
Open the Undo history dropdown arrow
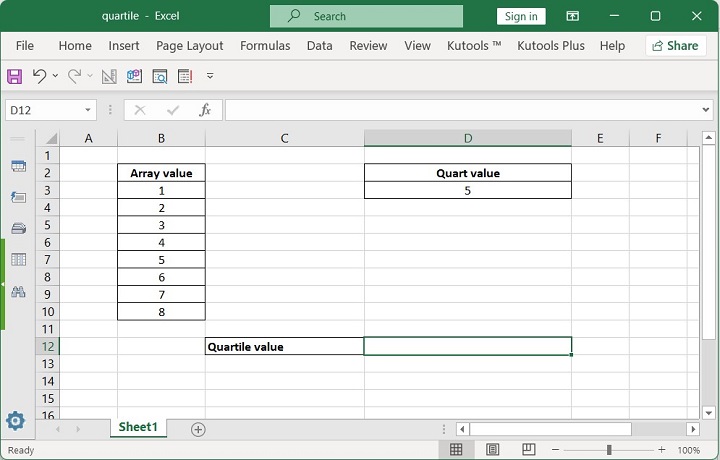tap(55, 76)
